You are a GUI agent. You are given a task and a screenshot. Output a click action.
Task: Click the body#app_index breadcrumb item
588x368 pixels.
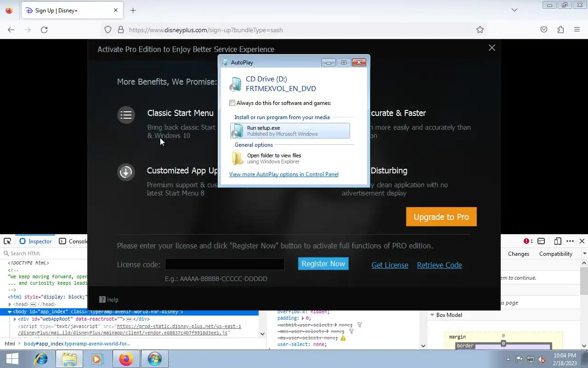click(77, 344)
